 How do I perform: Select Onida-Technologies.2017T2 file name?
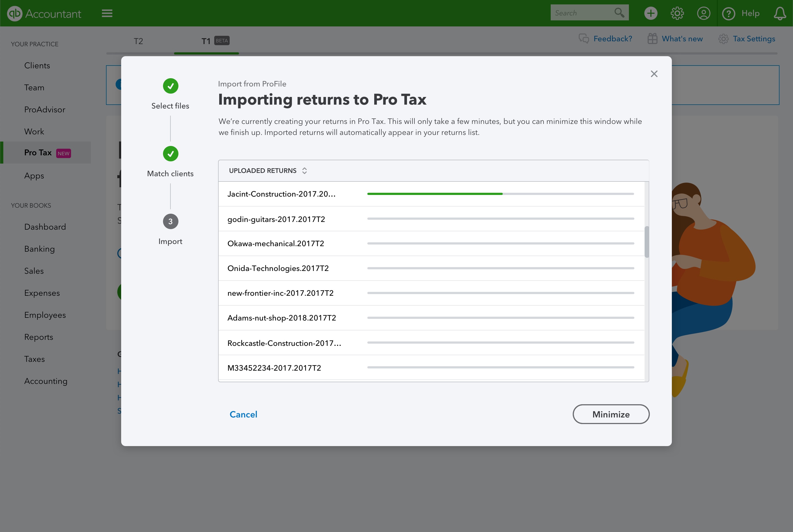[x=278, y=268]
